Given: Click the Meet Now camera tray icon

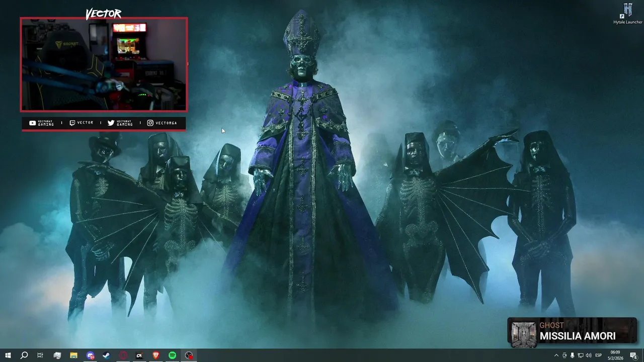Looking at the screenshot, I should (564, 355).
